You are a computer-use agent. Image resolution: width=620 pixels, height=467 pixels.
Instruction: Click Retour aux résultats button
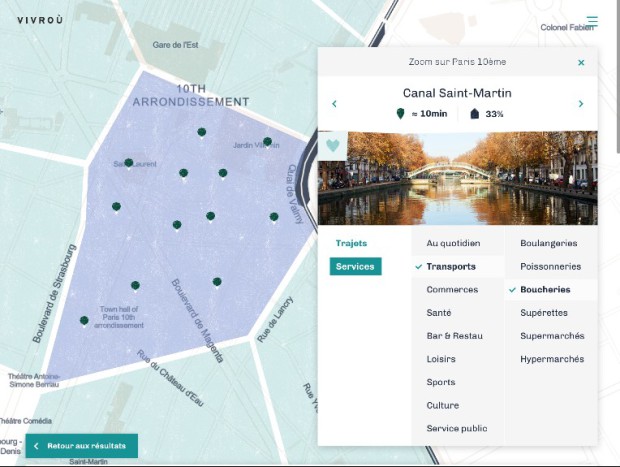[81, 446]
